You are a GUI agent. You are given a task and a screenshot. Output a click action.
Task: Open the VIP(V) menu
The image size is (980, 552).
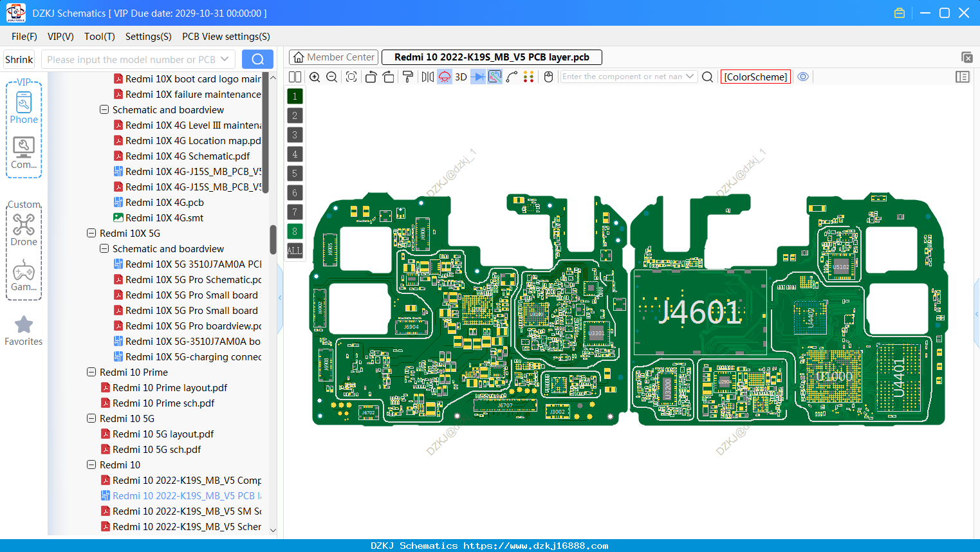(60, 37)
